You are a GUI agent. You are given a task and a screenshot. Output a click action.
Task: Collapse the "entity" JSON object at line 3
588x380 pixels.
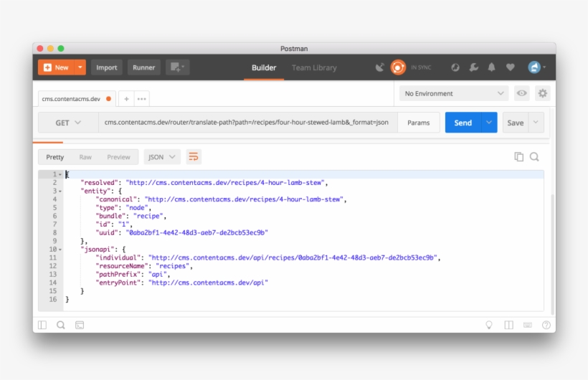[x=60, y=191]
